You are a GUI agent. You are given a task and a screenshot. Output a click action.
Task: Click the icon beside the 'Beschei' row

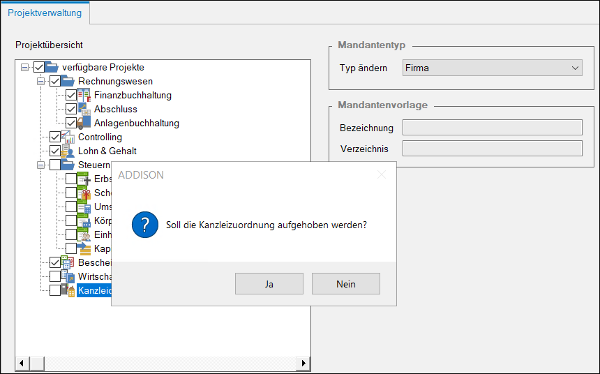pyautogui.click(x=68, y=263)
